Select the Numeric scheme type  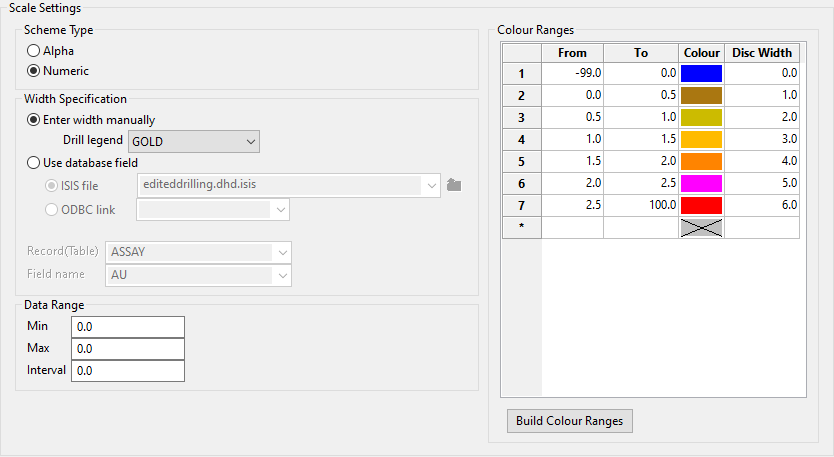pos(34,71)
